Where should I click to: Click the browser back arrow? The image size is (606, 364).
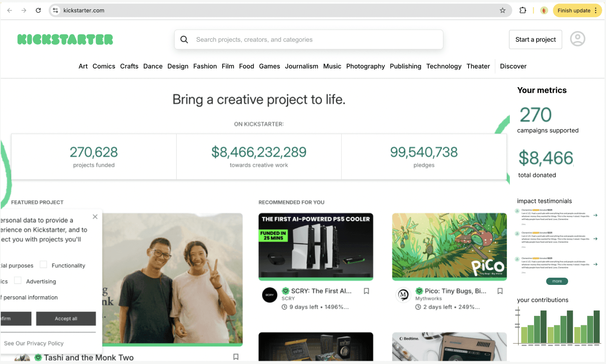point(10,10)
